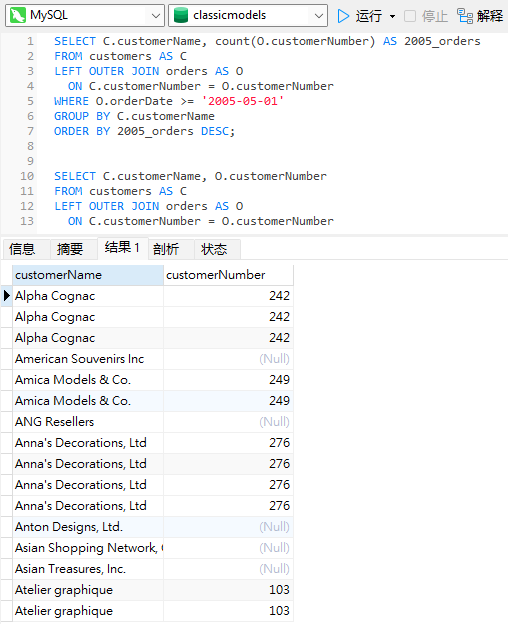Click the green classicmodels database icon
508x624 pixels.
pyautogui.click(x=181, y=16)
